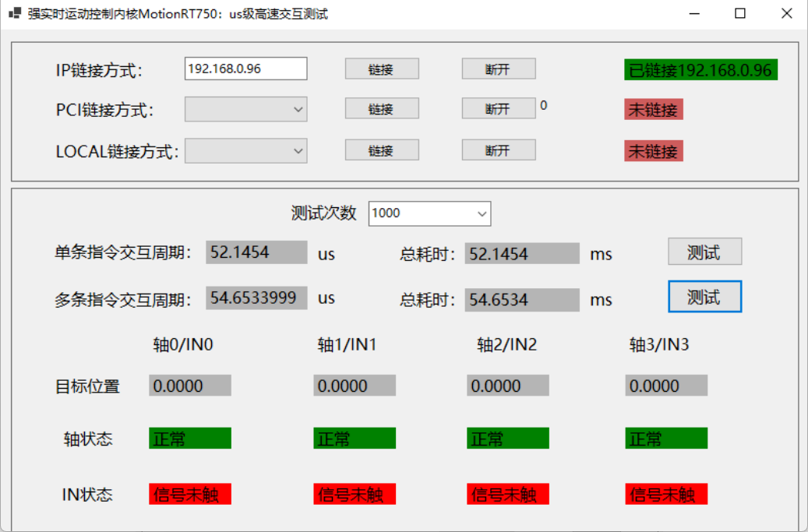Click 单条指令交互周期 value 52.1454 us field
Image resolution: width=808 pixels, height=532 pixels.
coord(256,252)
